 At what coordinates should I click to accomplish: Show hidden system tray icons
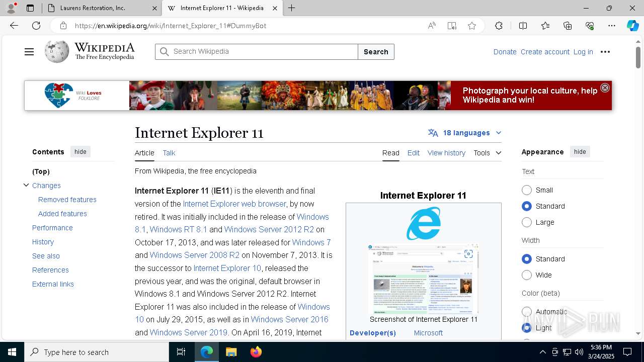click(x=542, y=352)
